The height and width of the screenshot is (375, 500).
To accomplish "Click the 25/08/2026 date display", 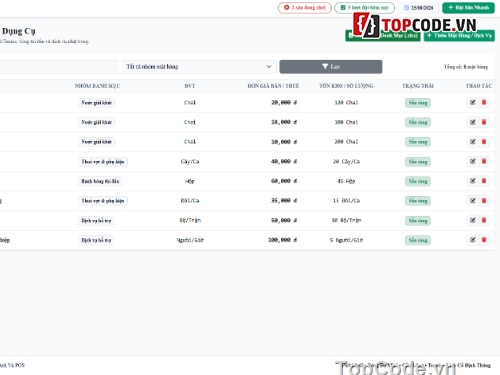I will click(418, 7).
